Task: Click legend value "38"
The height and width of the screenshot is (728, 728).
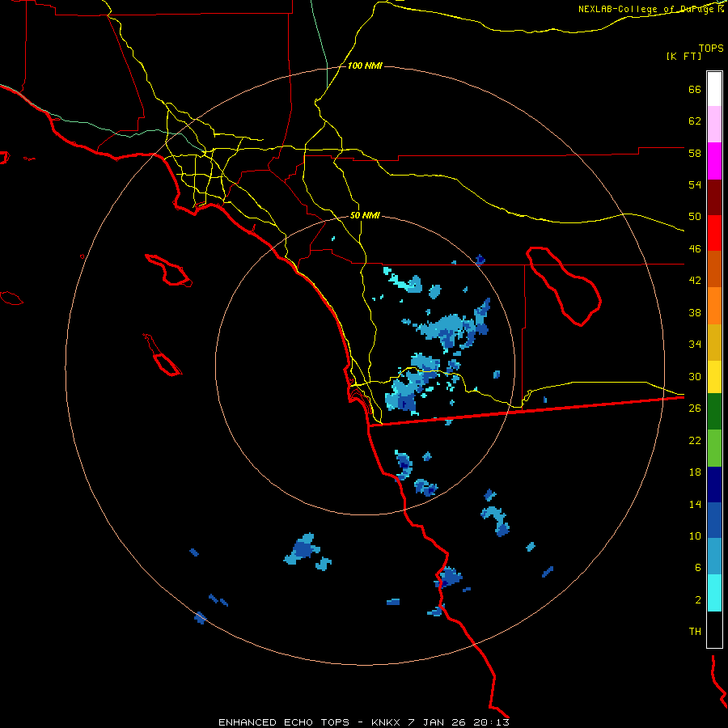Action: (695, 312)
